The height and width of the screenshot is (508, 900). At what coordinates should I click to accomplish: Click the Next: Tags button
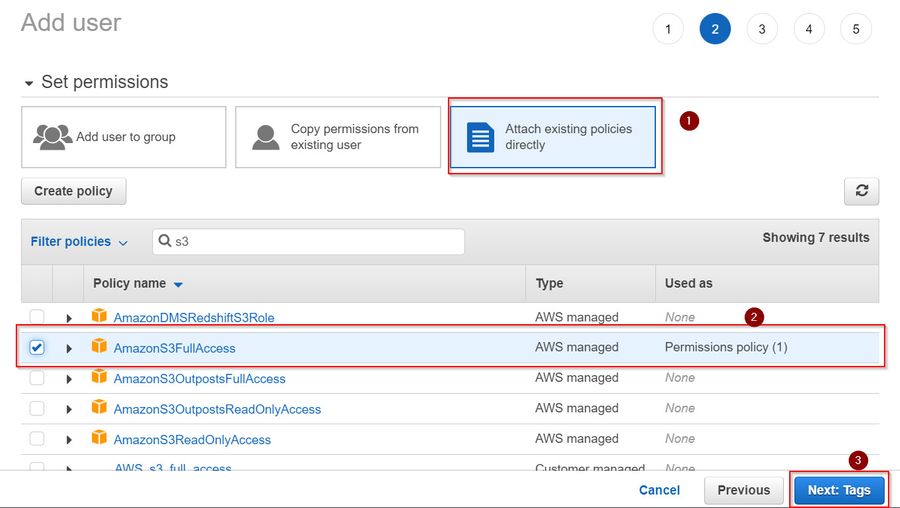(x=839, y=490)
